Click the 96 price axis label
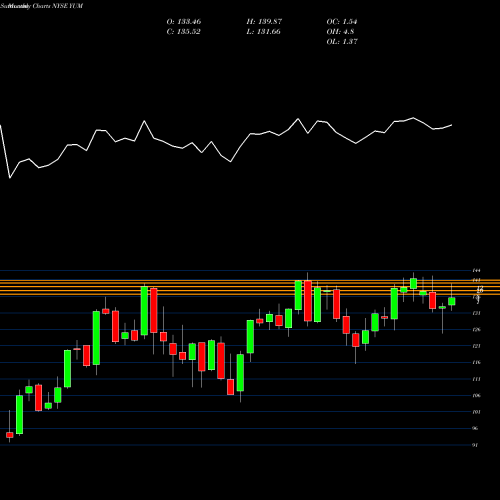500x500 pixels. (x=475, y=428)
